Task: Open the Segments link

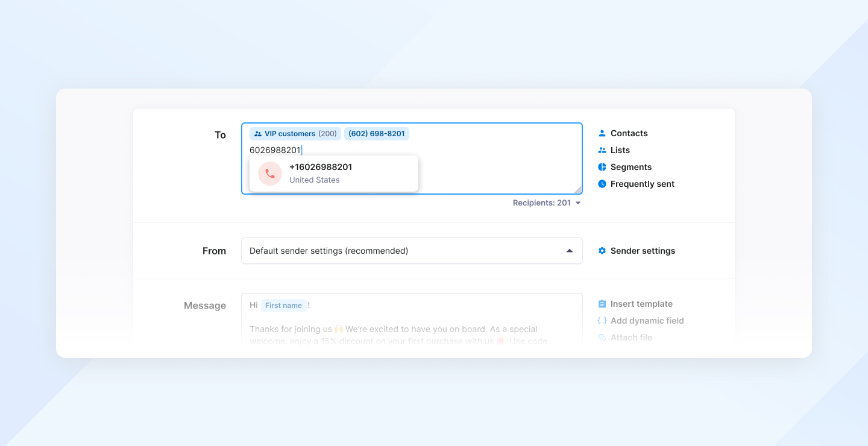Action: click(631, 167)
